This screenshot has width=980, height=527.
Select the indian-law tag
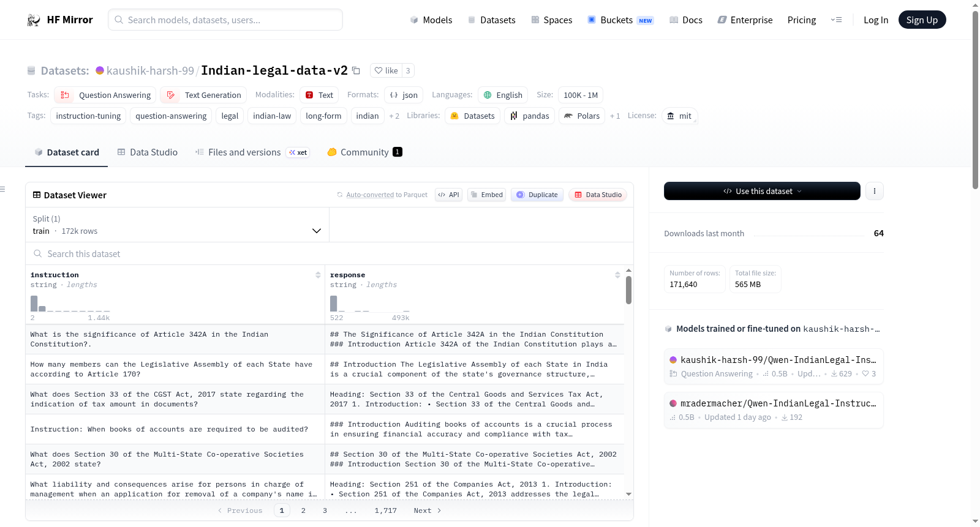click(272, 116)
